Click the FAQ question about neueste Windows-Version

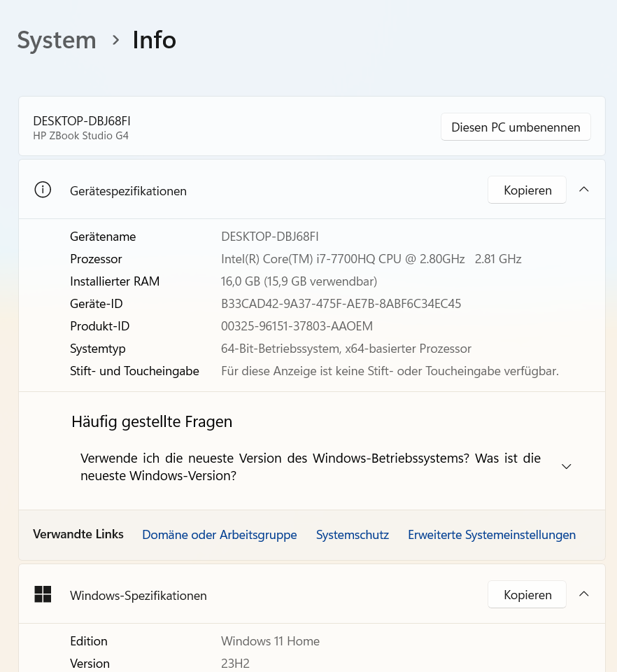(311, 467)
